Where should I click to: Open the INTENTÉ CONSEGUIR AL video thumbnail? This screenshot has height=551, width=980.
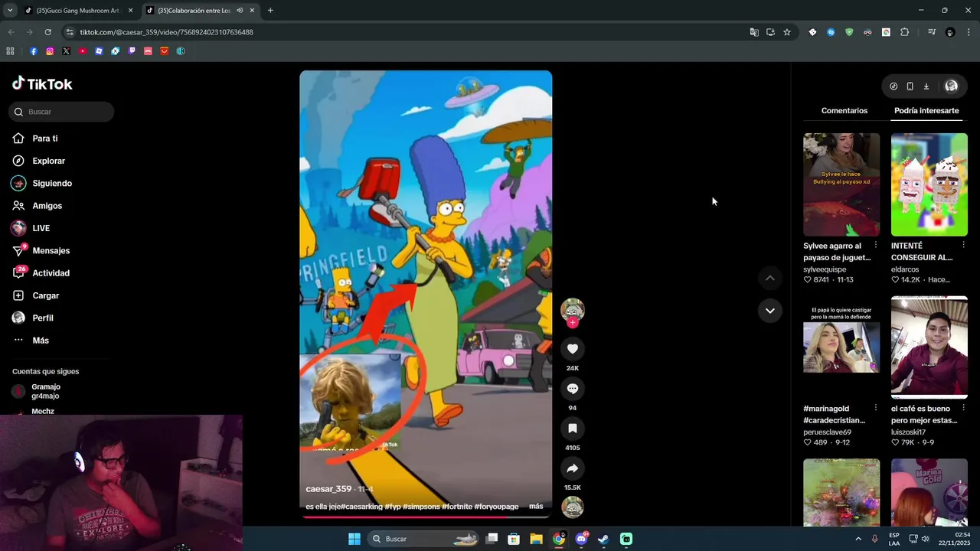(929, 184)
